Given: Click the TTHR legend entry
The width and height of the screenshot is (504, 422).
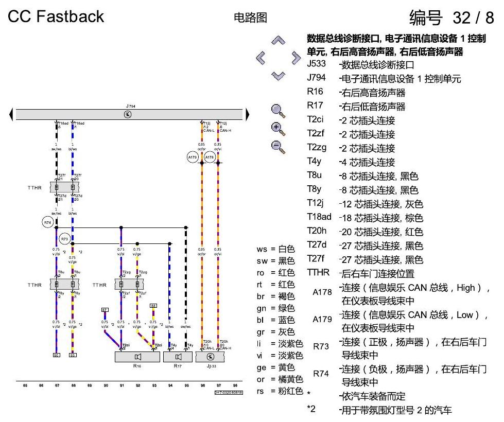Looking at the screenshot, I should click(x=361, y=273).
